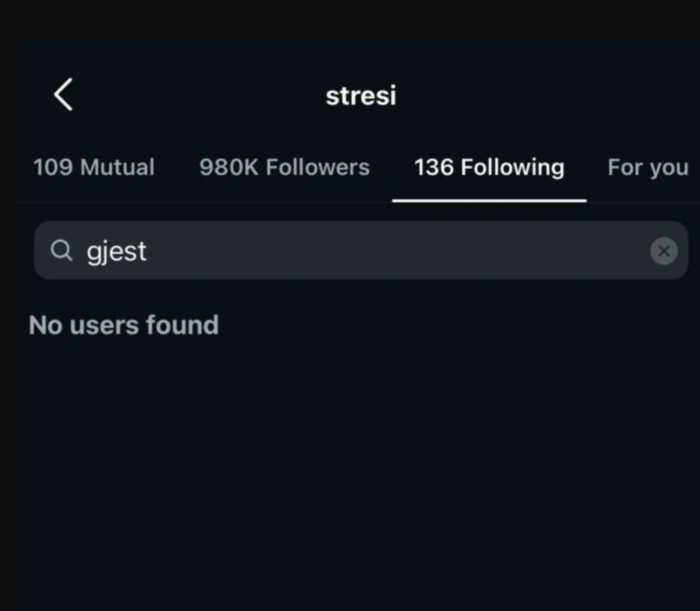Switch to the 109 Mutual tab
This screenshot has width=700, height=611.
[x=94, y=167]
